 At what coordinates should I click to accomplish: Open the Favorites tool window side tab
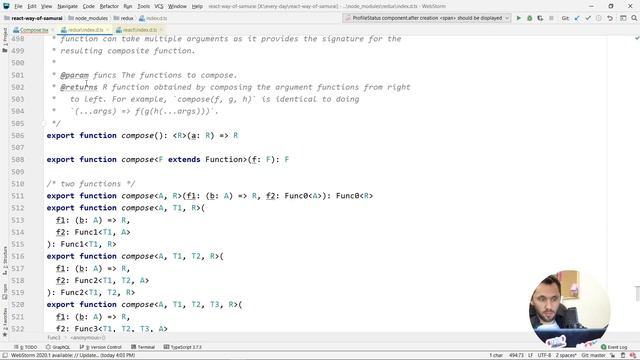[5, 322]
